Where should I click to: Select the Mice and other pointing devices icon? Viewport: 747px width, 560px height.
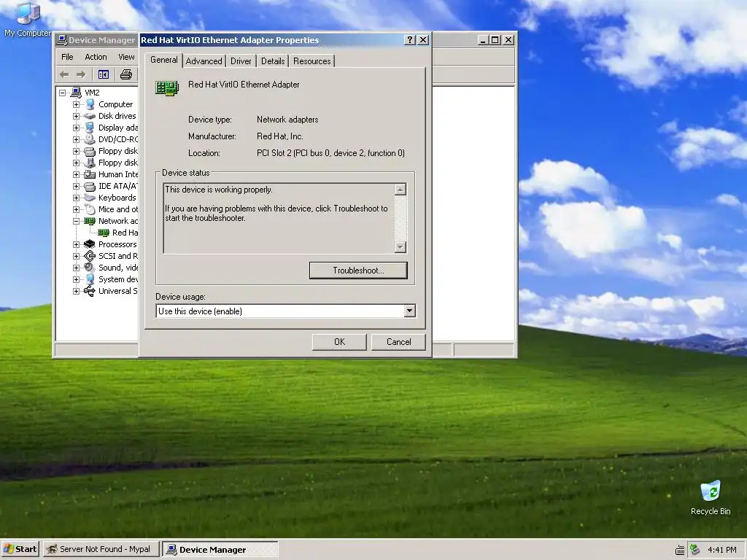pyautogui.click(x=90, y=209)
